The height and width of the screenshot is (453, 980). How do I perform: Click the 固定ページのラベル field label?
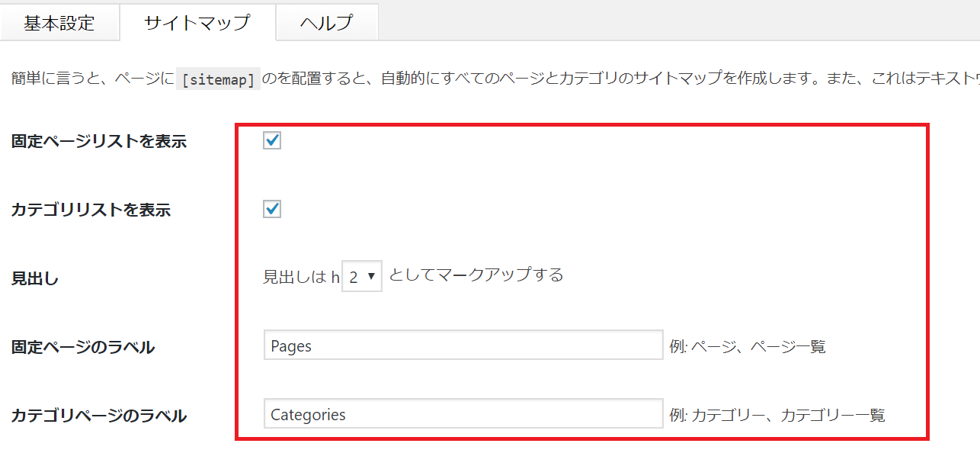click(x=83, y=347)
